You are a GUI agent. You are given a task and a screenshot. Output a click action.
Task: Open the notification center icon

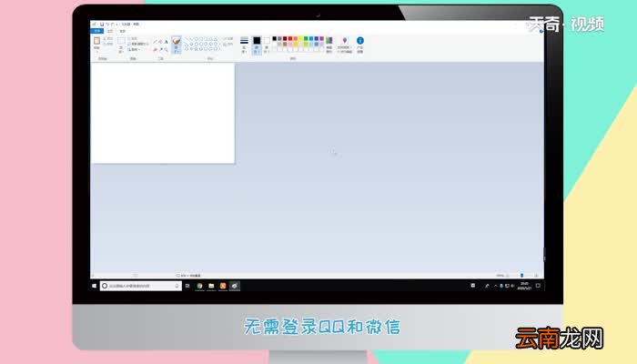point(538,286)
